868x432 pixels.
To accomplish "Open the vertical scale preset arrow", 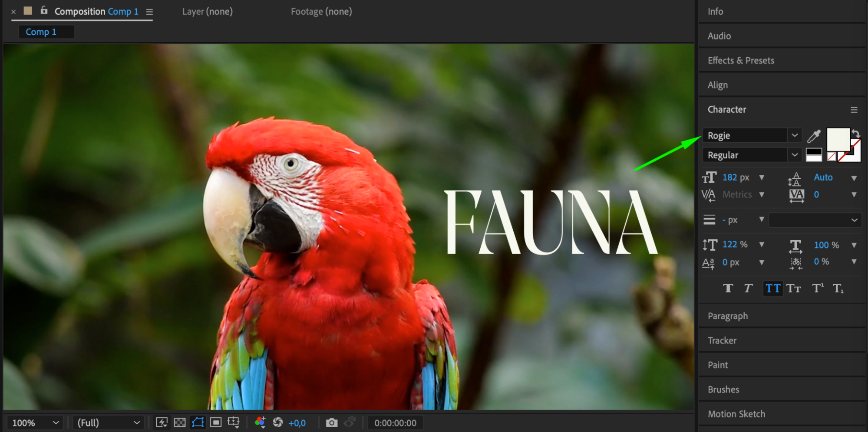I will tap(762, 245).
